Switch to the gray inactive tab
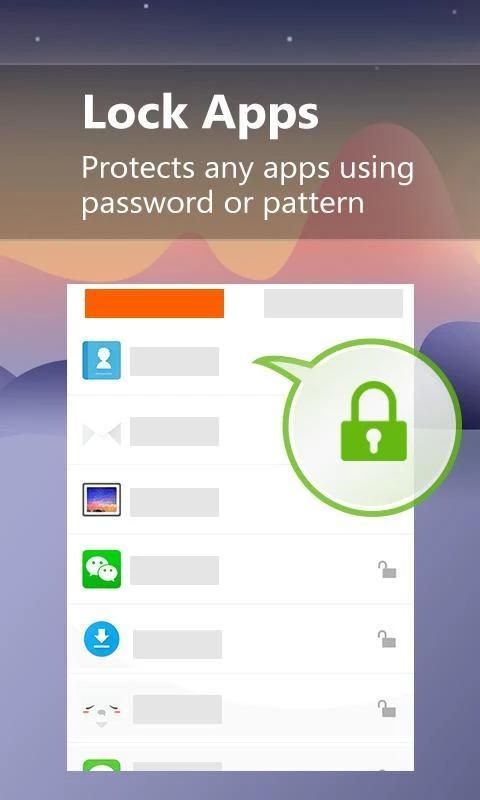Screen dimensions: 480x800 [333, 303]
